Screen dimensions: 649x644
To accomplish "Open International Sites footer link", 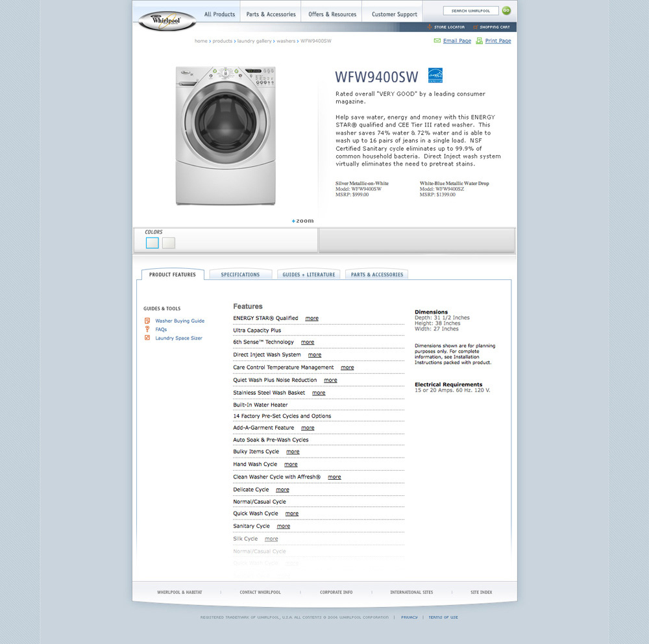I will pos(411,592).
